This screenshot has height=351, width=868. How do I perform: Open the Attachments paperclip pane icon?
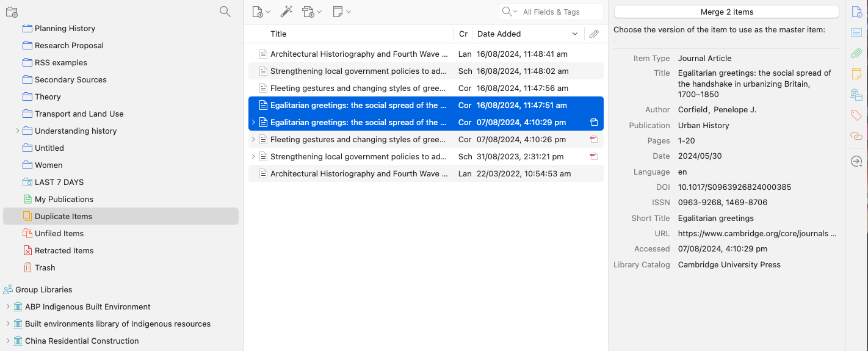[856, 53]
